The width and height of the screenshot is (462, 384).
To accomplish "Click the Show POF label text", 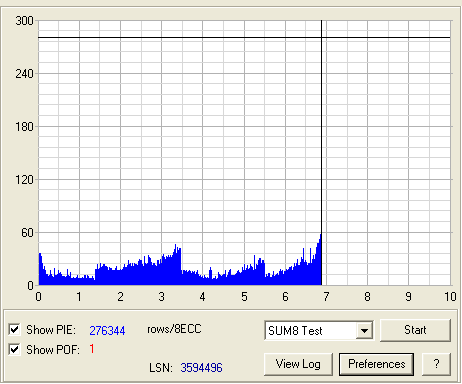I will (x=53, y=350).
